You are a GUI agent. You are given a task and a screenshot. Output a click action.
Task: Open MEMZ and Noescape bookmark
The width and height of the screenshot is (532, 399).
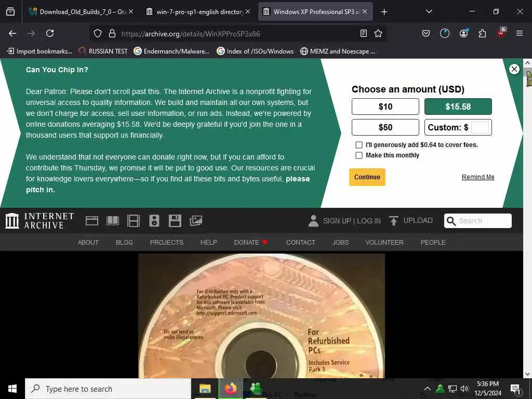click(x=338, y=51)
